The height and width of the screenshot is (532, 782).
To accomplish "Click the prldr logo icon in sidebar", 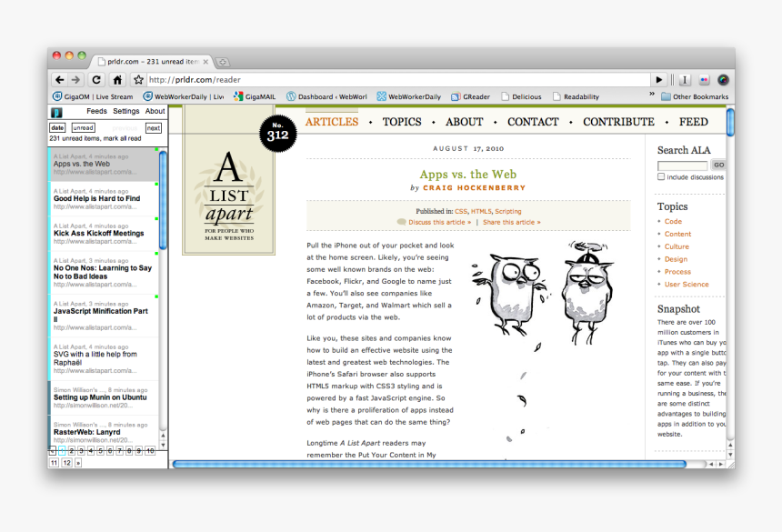I will [56, 112].
